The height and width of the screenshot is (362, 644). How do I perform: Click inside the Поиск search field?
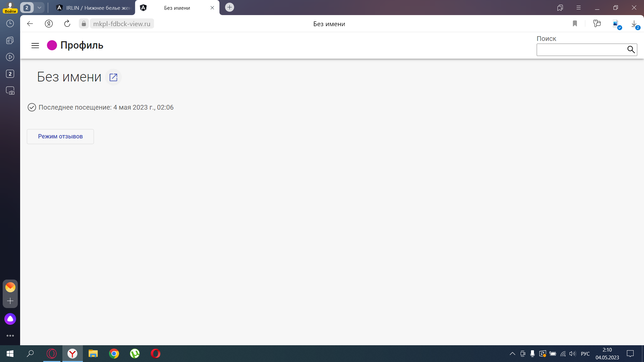(x=584, y=50)
